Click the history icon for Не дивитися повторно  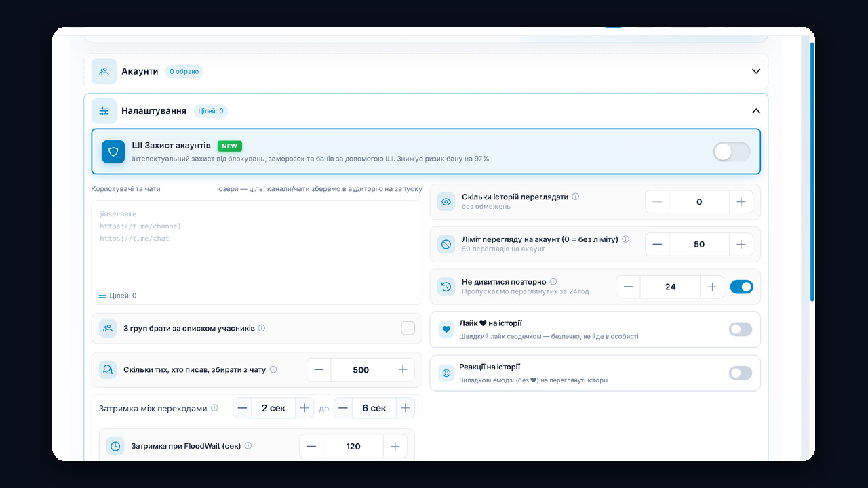coord(446,287)
